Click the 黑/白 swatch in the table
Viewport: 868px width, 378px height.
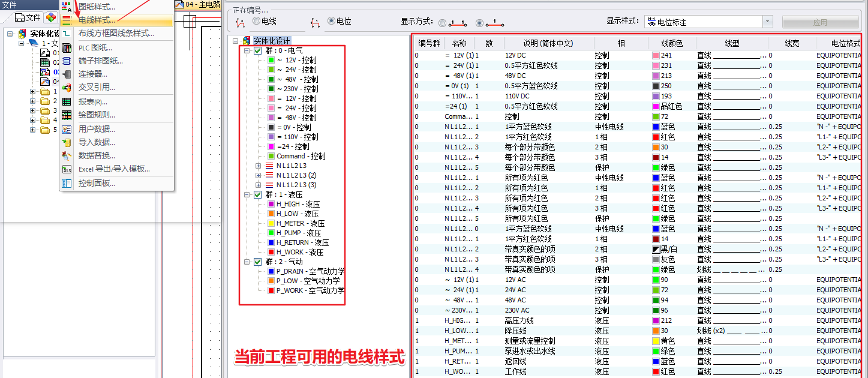click(656, 250)
